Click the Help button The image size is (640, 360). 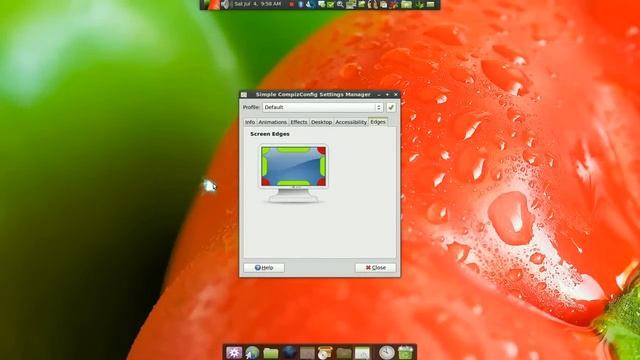tap(264, 268)
